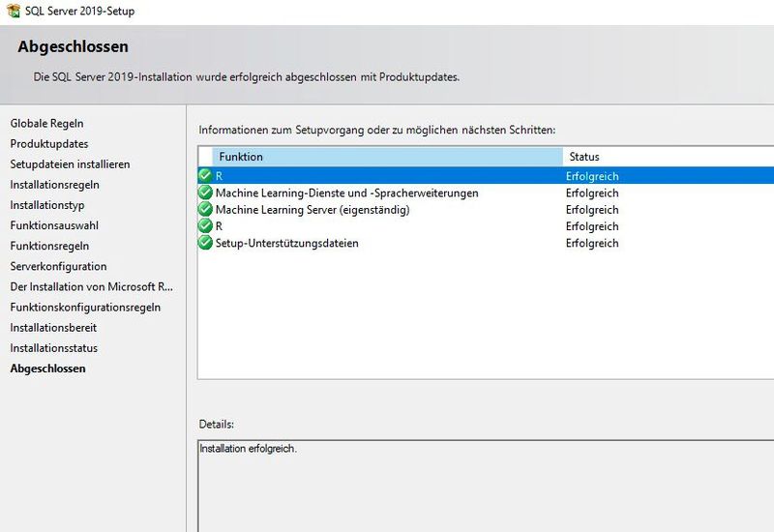Click checkmark beside Machine Learning-Dienste row
Image resolution: width=774 pixels, height=532 pixels.
tap(205, 192)
